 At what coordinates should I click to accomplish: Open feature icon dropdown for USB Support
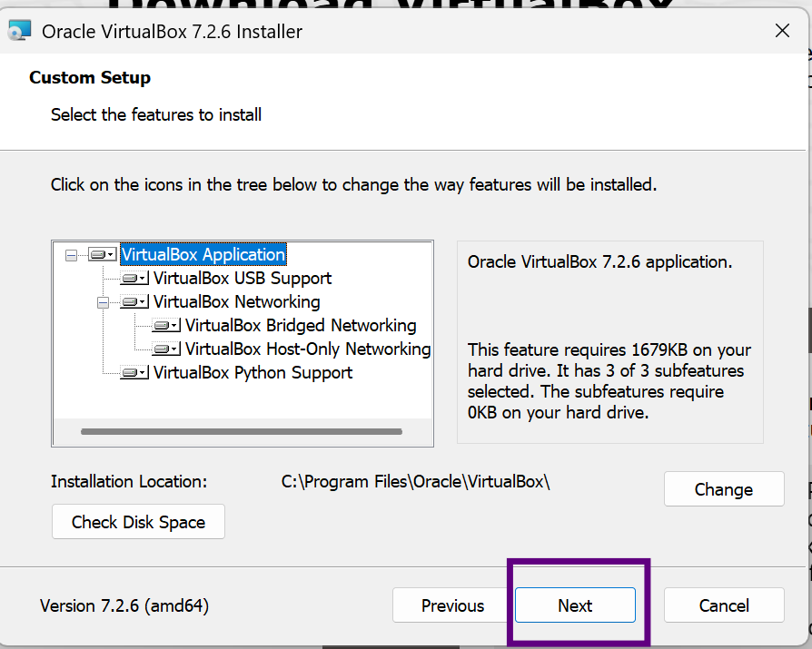tap(134, 279)
